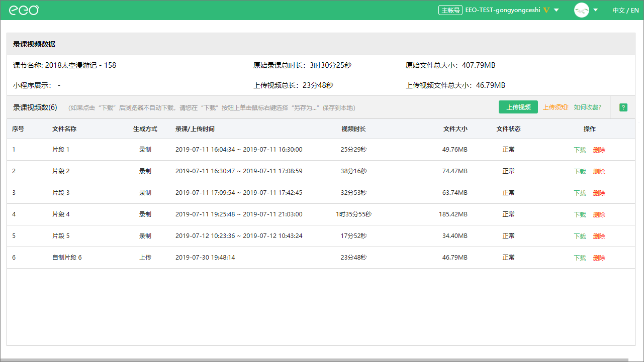Screen dimensions: 644x362
Task: Click the green question mark help icon
Action: pyautogui.click(x=623, y=107)
